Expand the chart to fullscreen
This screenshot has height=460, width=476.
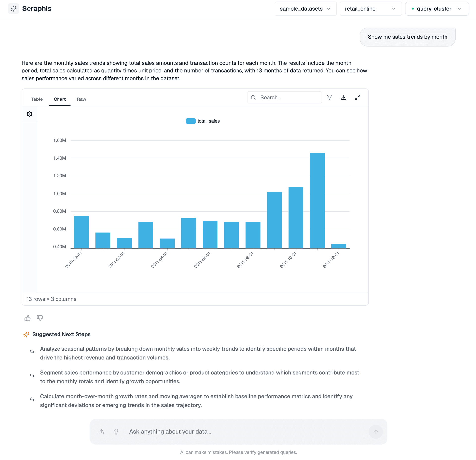(x=357, y=97)
